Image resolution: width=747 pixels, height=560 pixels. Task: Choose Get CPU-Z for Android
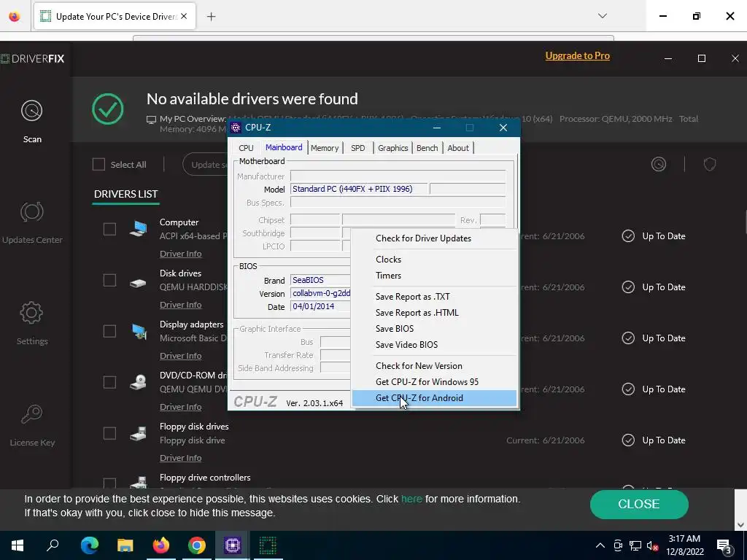coord(434,398)
